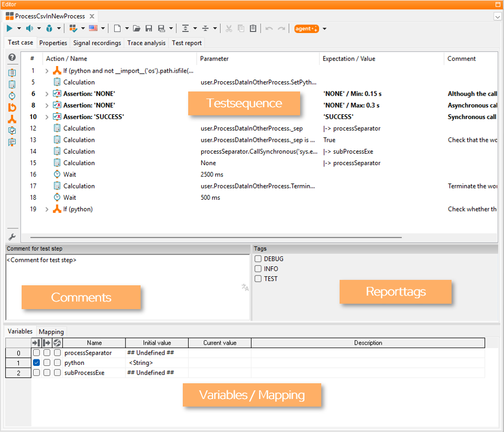Run the test case with the play icon
This screenshot has height=432, width=504.
pyautogui.click(x=10, y=29)
